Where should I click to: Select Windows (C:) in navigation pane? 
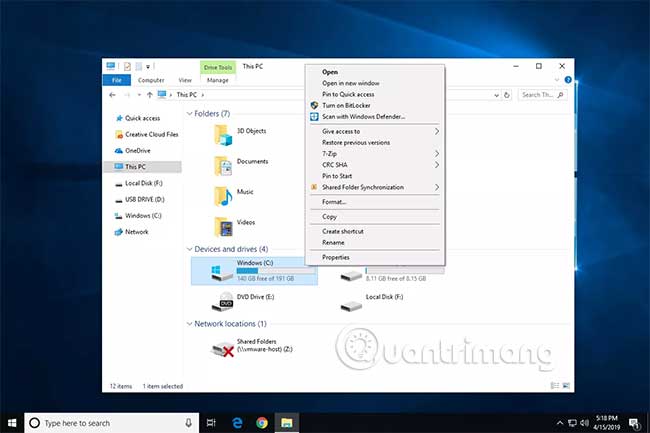(142, 215)
